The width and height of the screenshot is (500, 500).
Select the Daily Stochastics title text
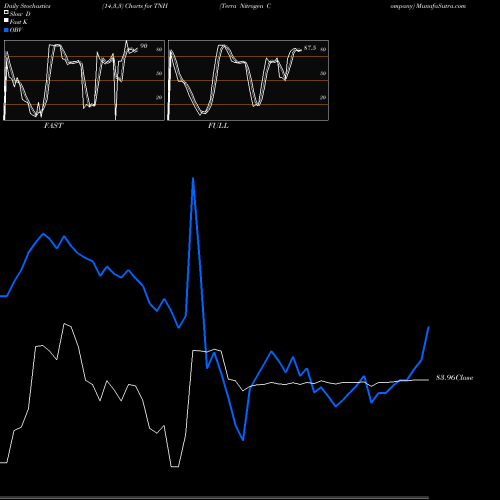pyautogui.click(x=27, y=6)
